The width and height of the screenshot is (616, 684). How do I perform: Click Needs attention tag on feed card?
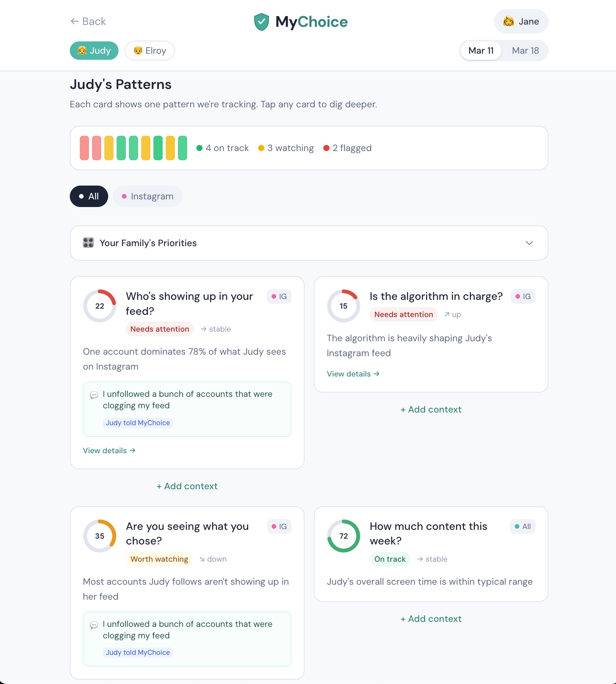[160, 329]
